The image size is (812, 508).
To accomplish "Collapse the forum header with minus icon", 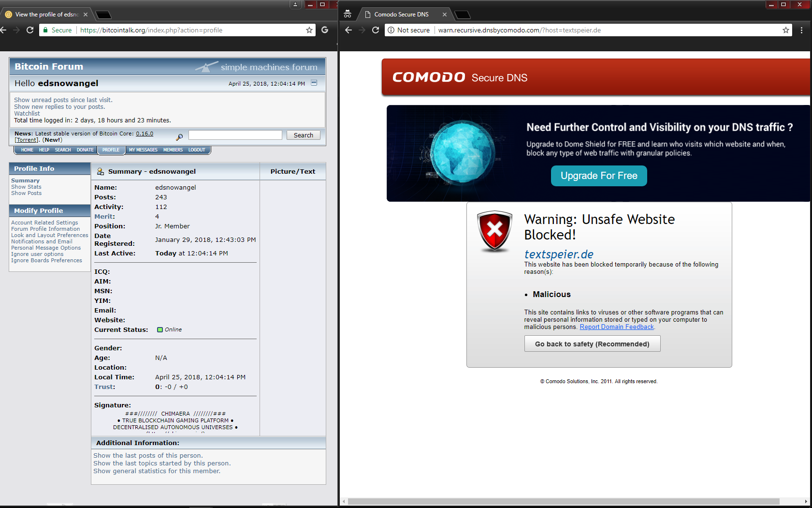I will (314, 83).
